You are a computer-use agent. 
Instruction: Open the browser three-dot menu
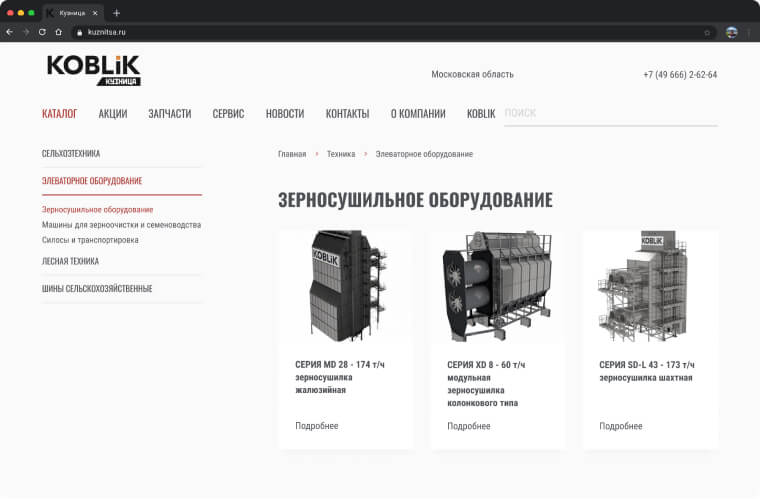tap(749, 32)
